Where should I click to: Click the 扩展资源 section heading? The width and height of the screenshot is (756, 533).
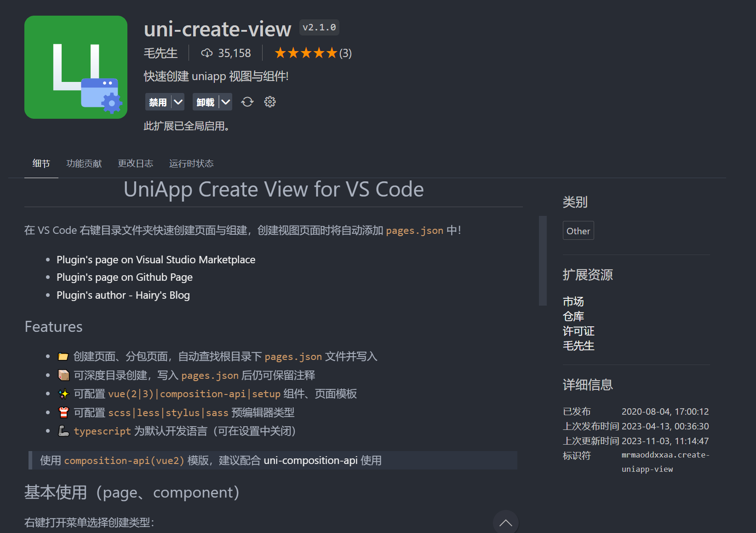588,275
